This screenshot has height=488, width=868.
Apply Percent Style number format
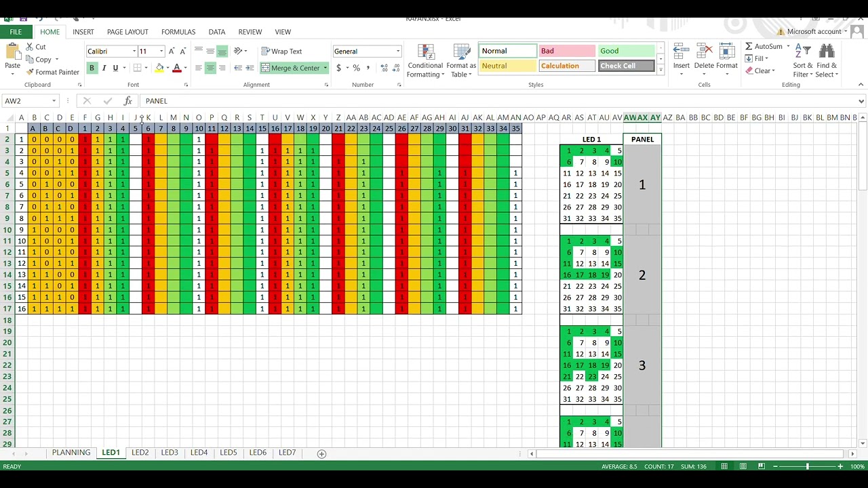point(356,68)
